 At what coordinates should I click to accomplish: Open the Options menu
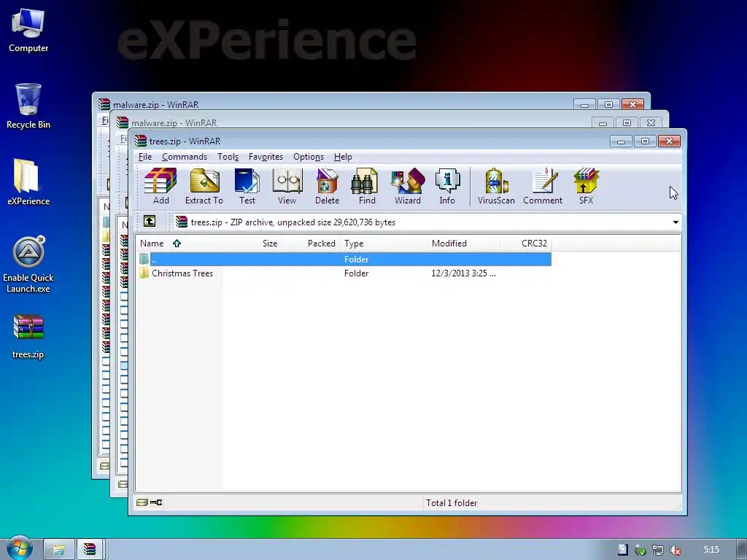tap(309, 157)
